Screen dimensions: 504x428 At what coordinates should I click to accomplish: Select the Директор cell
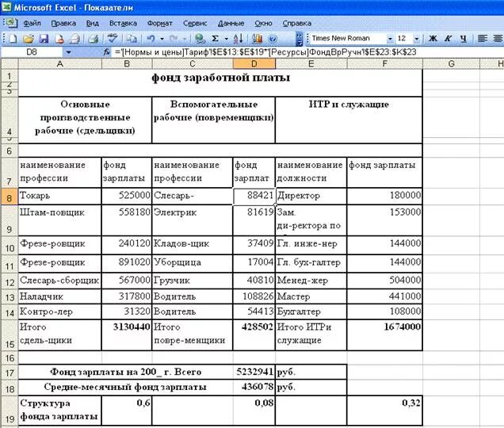[311, 196]
